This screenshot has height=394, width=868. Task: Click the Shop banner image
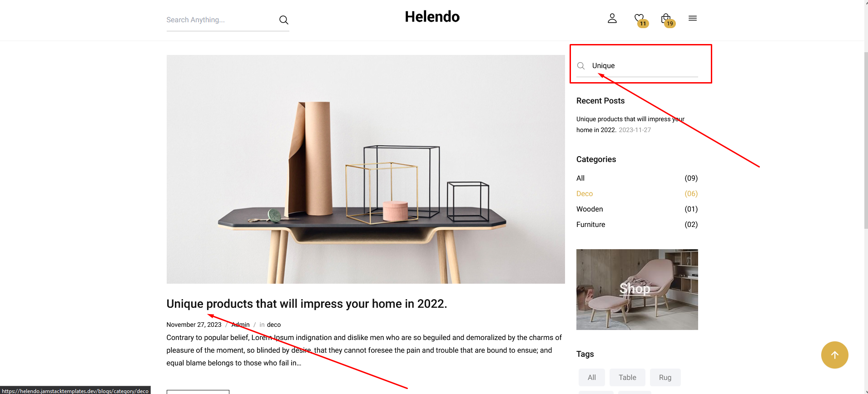point(637,290)
